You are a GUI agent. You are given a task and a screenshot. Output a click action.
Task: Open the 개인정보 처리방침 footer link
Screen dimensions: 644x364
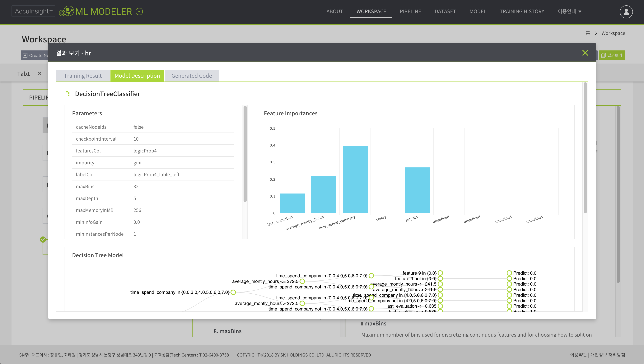point(608,355)
